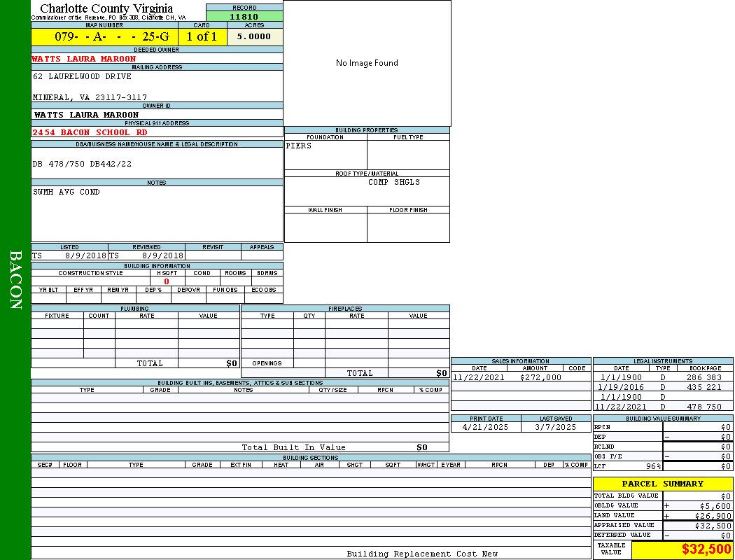735x560 pixels.
Task: Select the legal description DB 478/750 text
Action: 82,164
